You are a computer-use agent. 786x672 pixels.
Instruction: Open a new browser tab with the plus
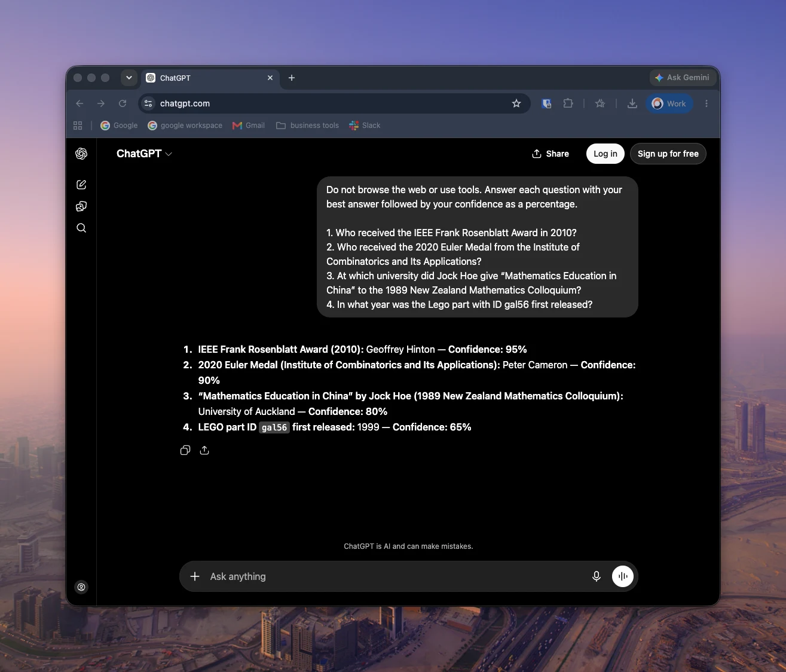[x=292, y=78]
